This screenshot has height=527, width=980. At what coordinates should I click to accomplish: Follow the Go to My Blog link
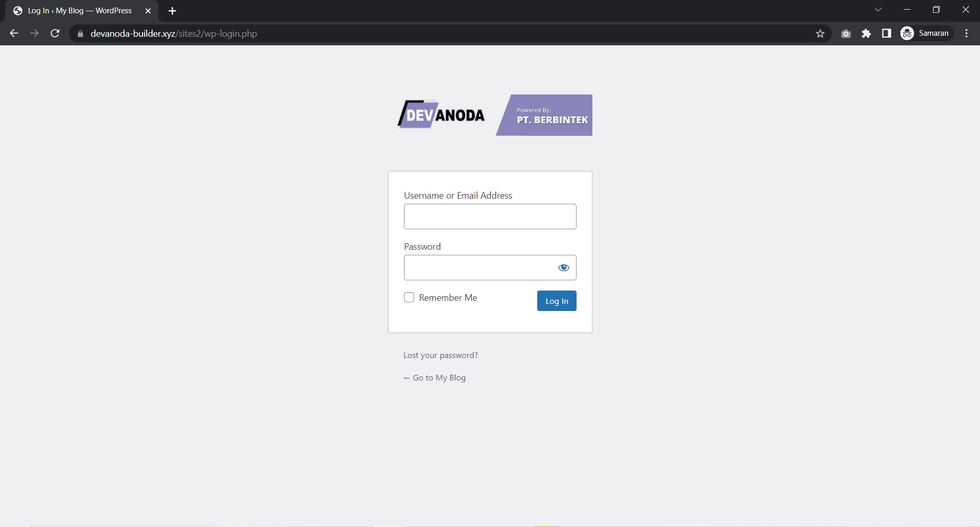tap(435, 378)
